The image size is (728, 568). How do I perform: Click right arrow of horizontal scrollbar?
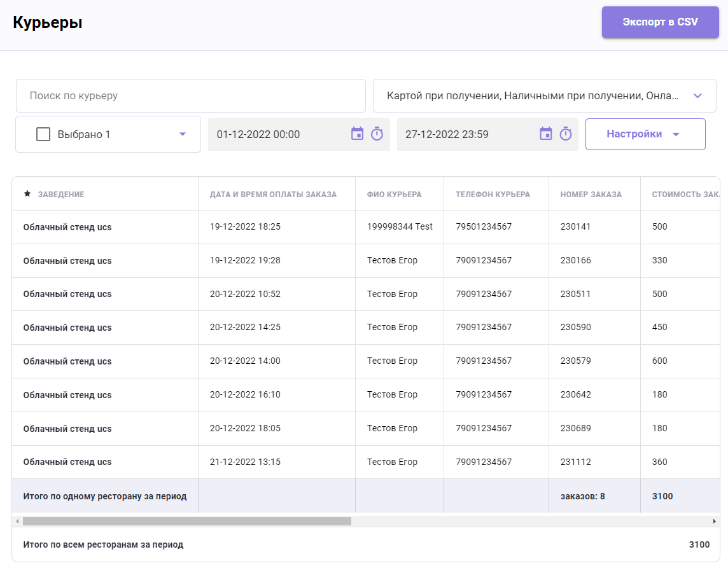pos(715,521)
